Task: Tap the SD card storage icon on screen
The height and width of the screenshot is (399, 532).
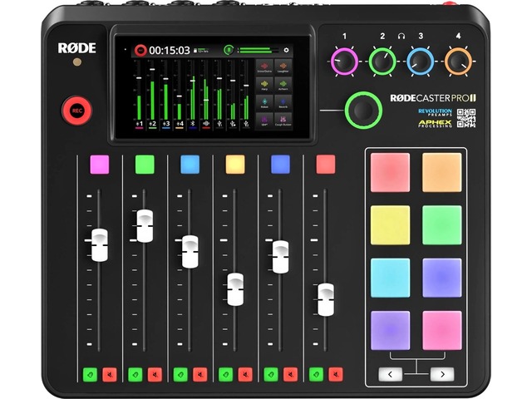Action: click(195, 51)
